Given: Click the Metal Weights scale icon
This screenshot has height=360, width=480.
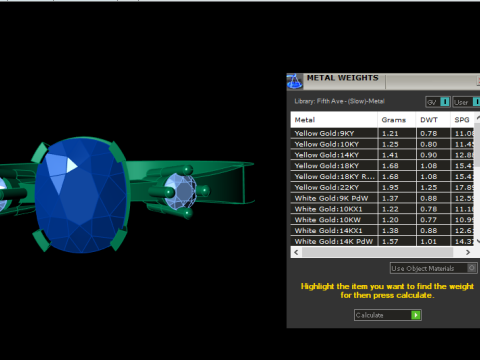Looking at the screenshot, I should pos(295,82).
